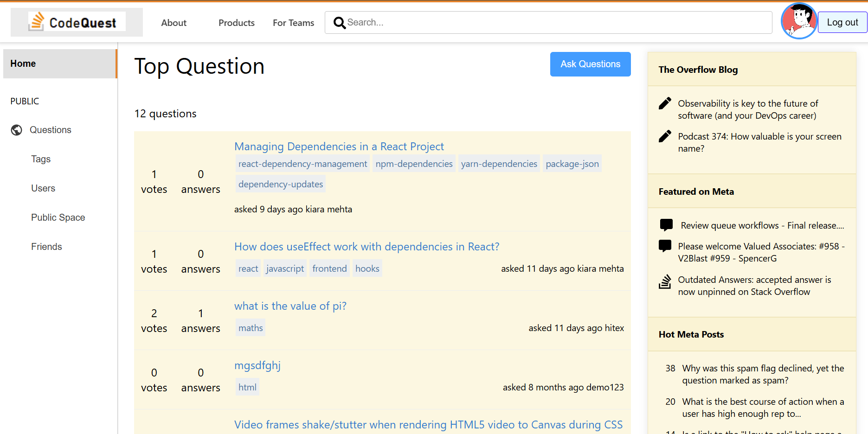Select Home in the sidebar

(60, 64)
